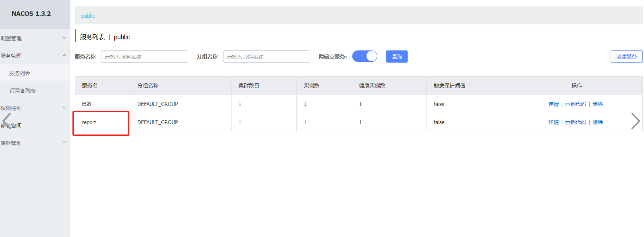Click 删除 for the report service
The height and width of the screenshot is (237, 644).
(x=597, y=122)
